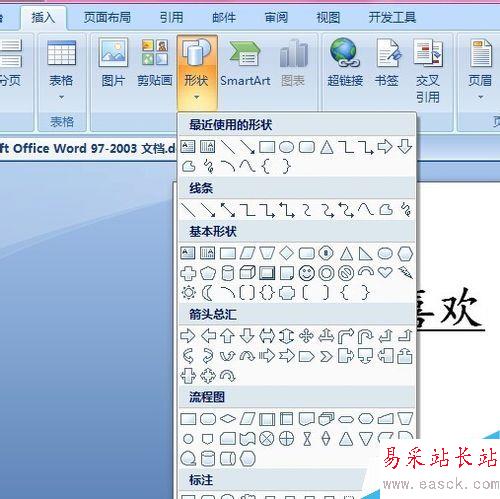500x499 pixels.
Task: Pick flowchart document shape
Action: point(306,419)
